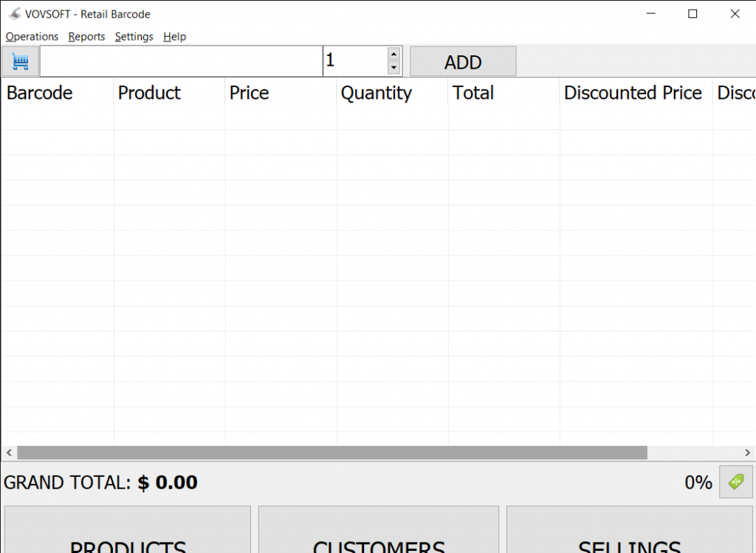Click the horizontal scrollbar left arrow
Viewport: 756px width, 553px height.
[9, 453]
